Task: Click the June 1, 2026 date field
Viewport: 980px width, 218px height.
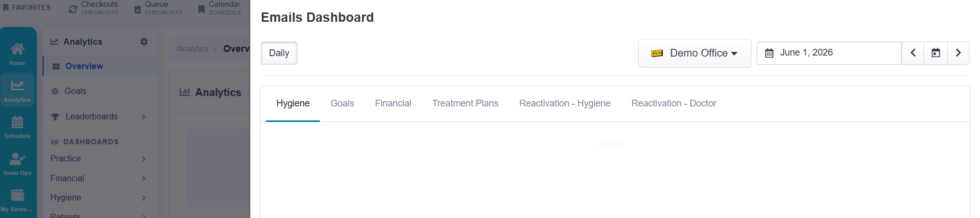Action: pyautogui.click(x=829, y=53)
